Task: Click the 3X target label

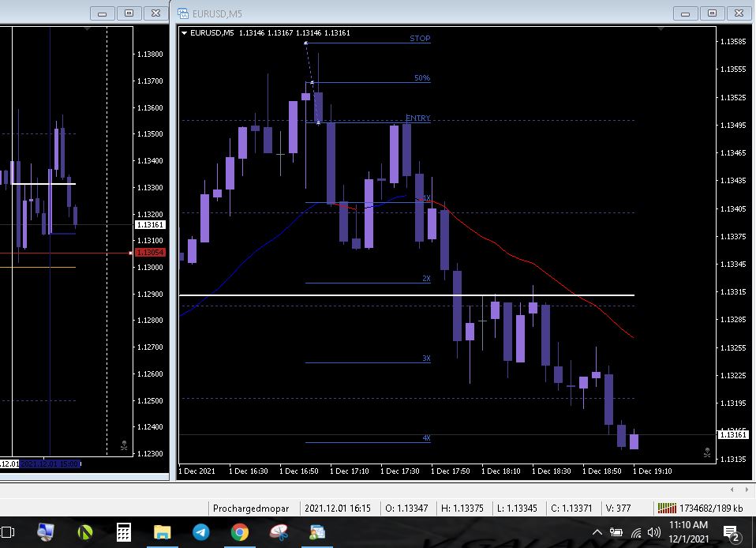Action: pyautogui.click(x=426, y=358)
